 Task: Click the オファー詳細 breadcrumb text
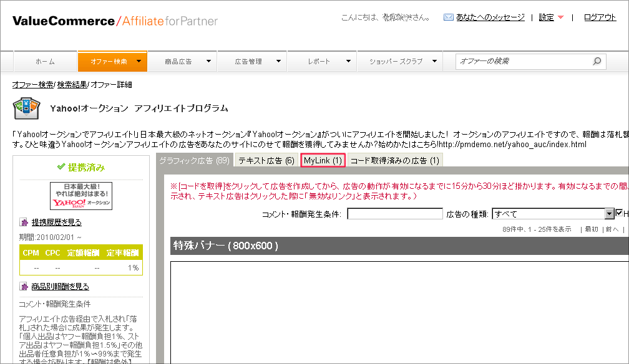(112, 85)
